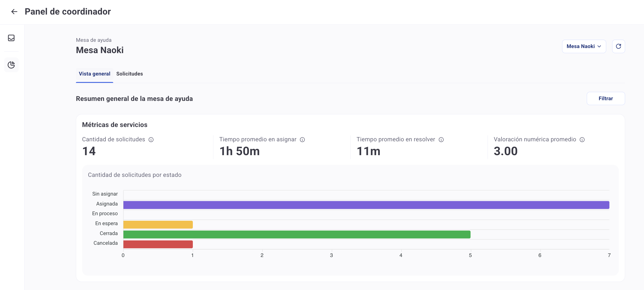The image size is (644, 290).
Task: Click the 14 solicitudes count value
Action: pos(89,151)
